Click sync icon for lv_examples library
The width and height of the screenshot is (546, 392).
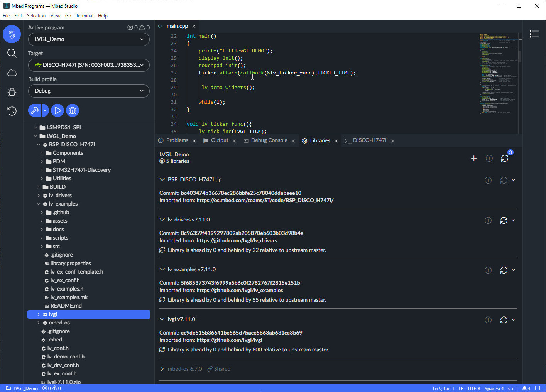pyautogui.click(x=504, y=270)
